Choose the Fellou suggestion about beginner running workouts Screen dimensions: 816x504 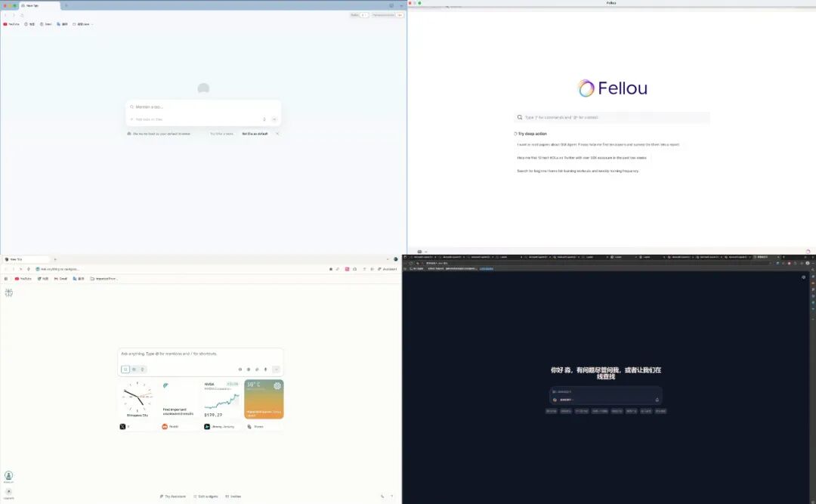578,171
